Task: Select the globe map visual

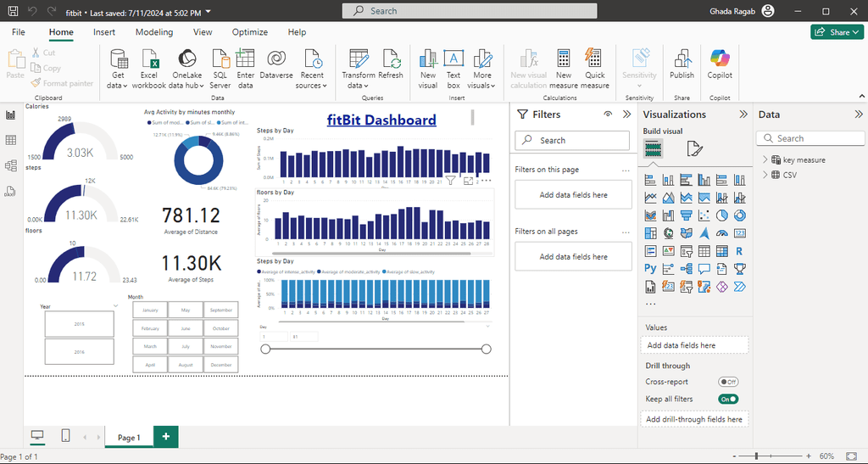Action: [668, 233]
